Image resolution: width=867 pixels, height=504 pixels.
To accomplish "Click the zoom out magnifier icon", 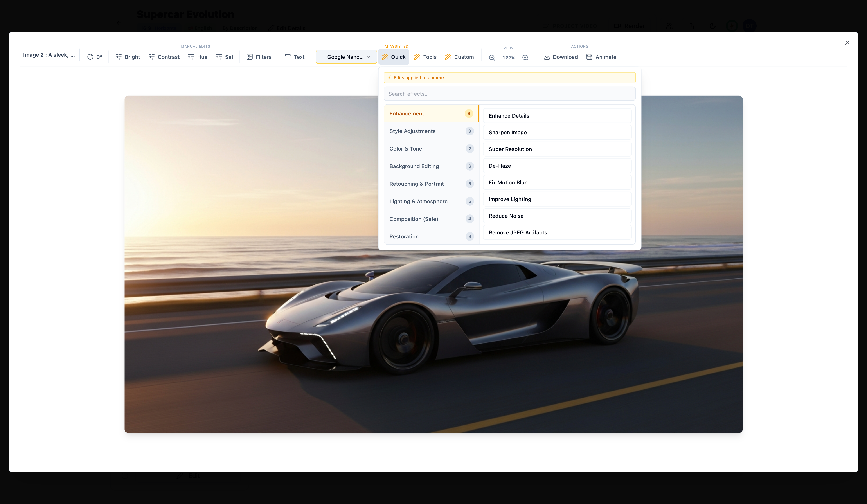I will [492, 58].
